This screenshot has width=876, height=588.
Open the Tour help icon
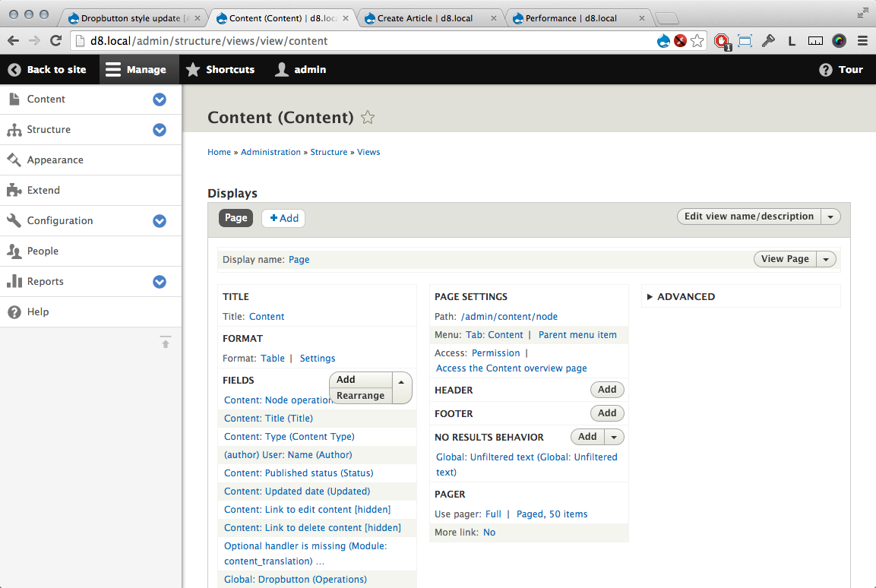pyautogui.click(x=826, y=70)
